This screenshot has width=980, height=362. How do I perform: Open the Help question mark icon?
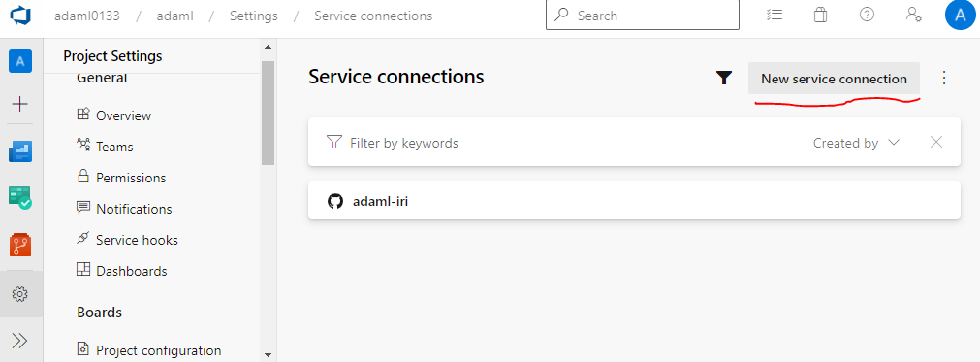click(867, 15)
